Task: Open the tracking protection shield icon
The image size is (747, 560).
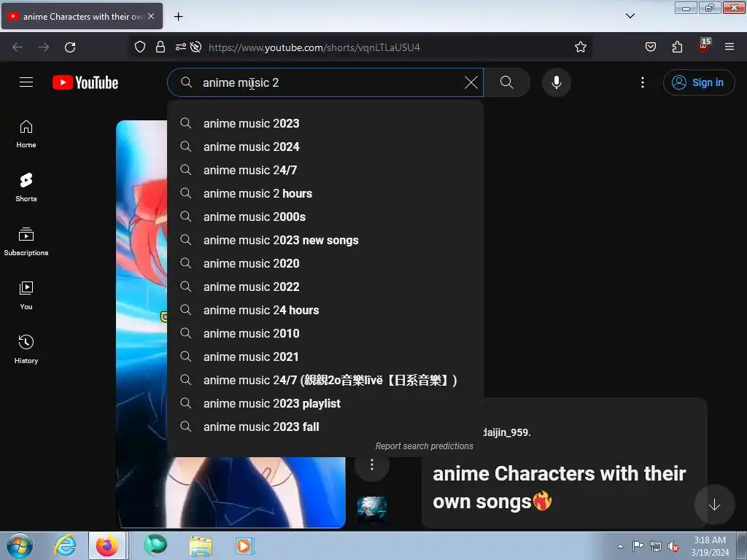Action: coord(139,47)
